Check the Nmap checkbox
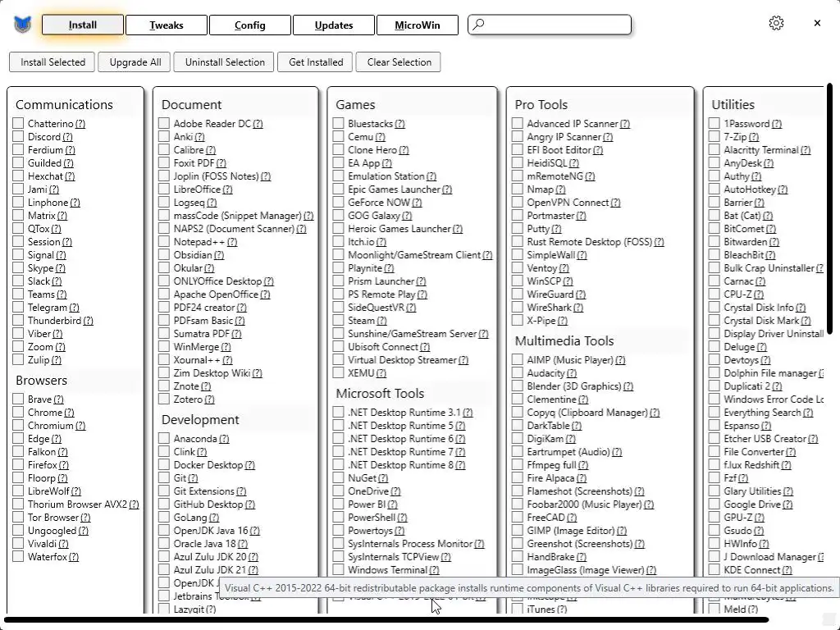Image resolution: width=840 pixels, height=630 pixels. (517, 189)
